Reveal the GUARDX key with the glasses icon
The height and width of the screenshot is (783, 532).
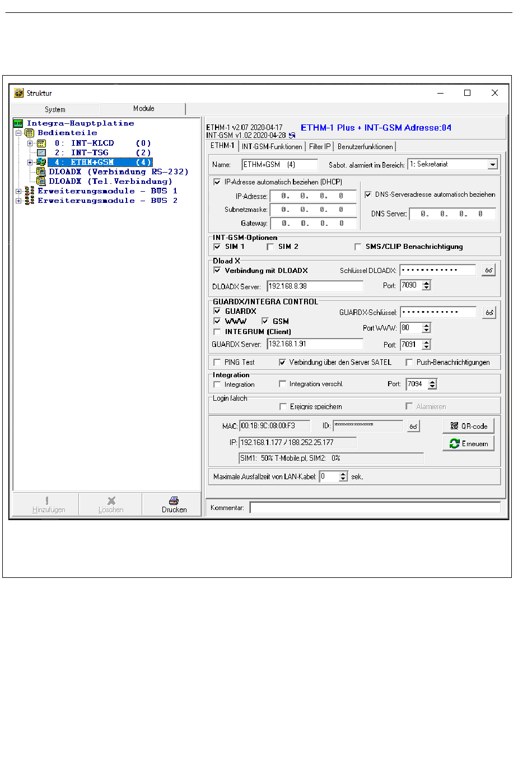(489, 313)
